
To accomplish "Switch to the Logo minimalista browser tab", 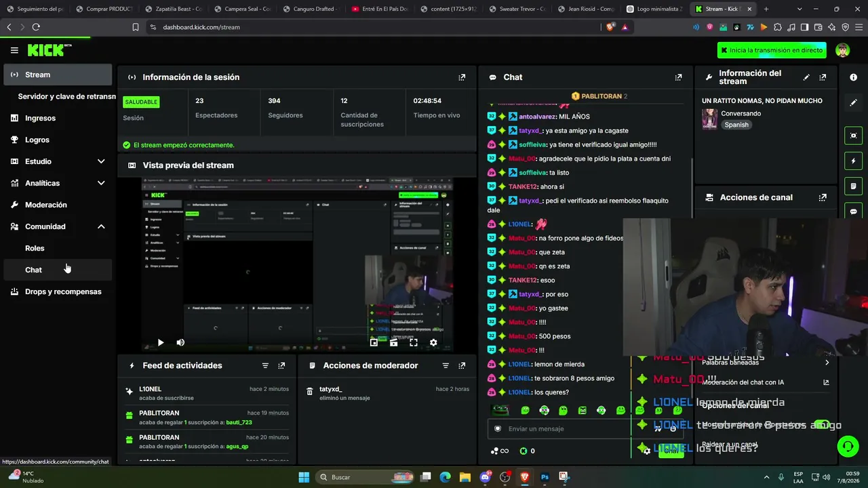I will click(x=654, y=9).
